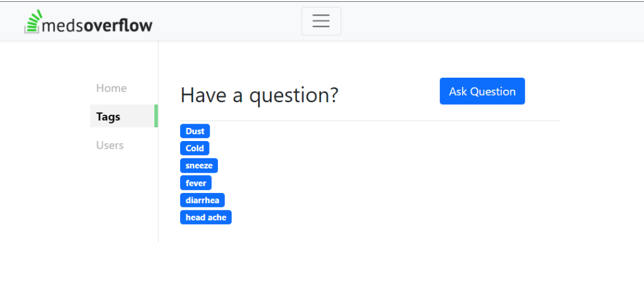
Task: Click the horizontal divider under the heading
Action: (x=370, y=121)
